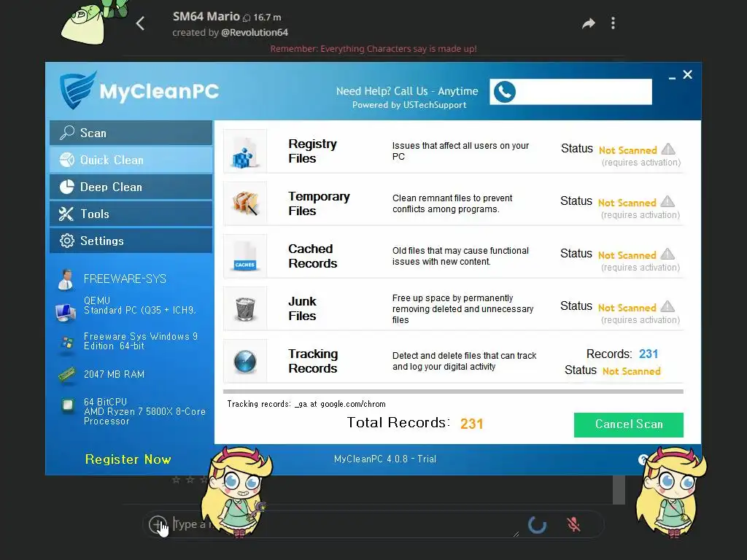
Task: Click the FREEWARE-SYS user icon
Action: pyautogui.click(x=66, y=279)
